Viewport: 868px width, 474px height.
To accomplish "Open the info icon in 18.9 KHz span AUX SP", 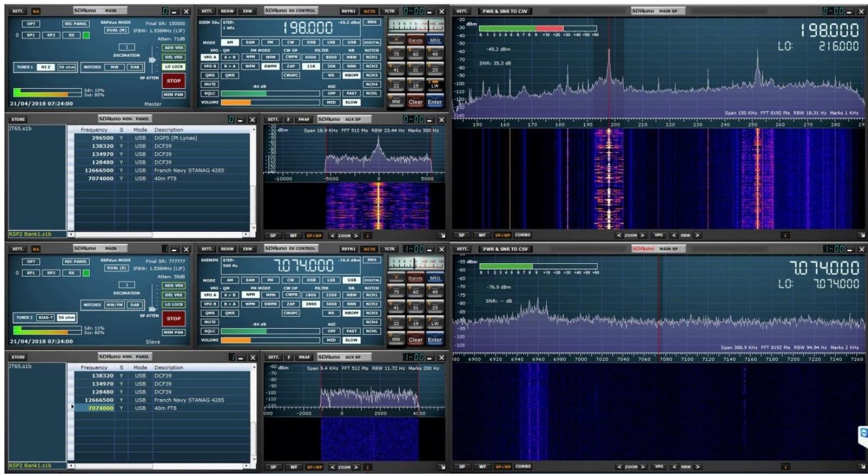I will 367,236.
